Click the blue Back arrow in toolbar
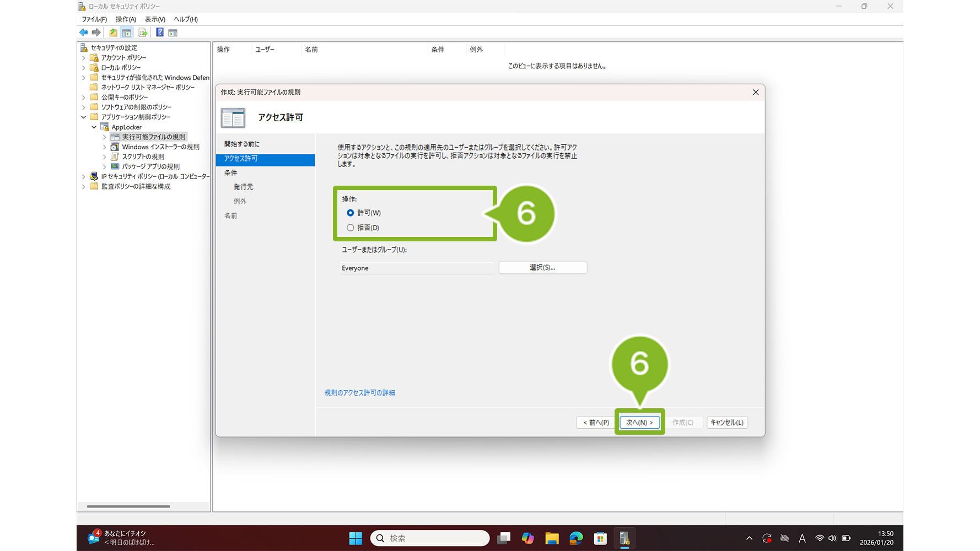 tap(84, 33)
